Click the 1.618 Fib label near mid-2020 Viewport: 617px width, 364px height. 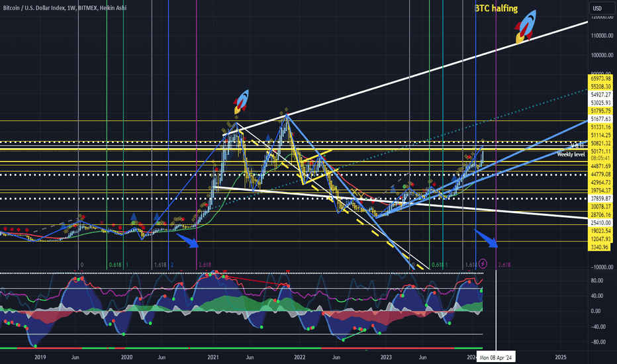[x=160, y=265]
